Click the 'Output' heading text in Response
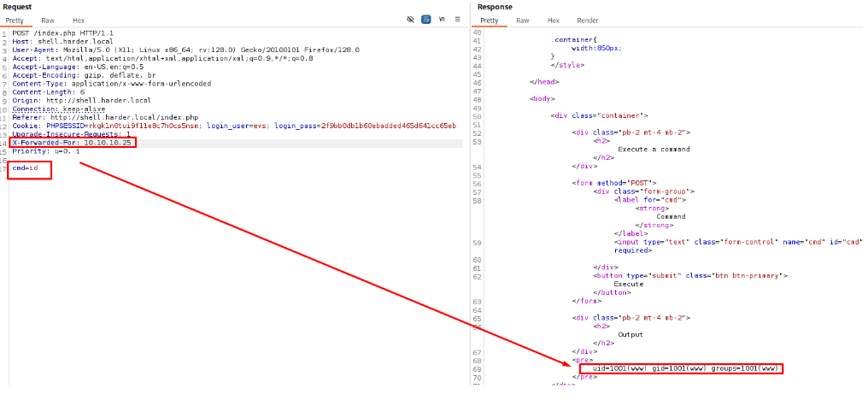The height and width of the screenshot is (400, 868). (630, 335)
